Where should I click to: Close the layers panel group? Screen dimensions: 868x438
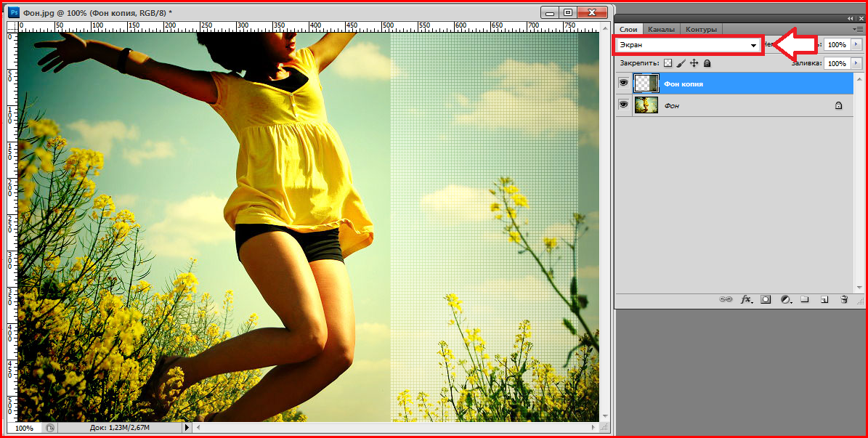pos(860,18)
